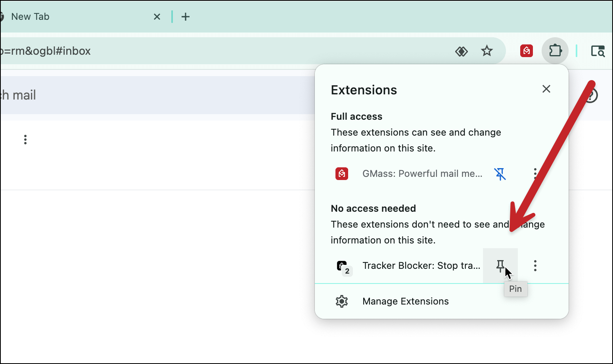This screenshot has width=613, height=364.
Task: Click the GMass icon in the browser toolbar
Action: tap(526, 51)
